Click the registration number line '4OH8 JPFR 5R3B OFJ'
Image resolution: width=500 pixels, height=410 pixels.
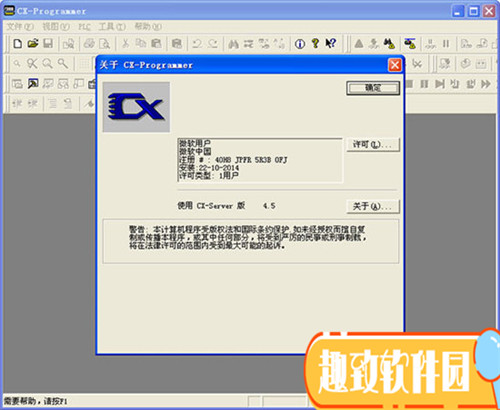click(x=251, y=160)
